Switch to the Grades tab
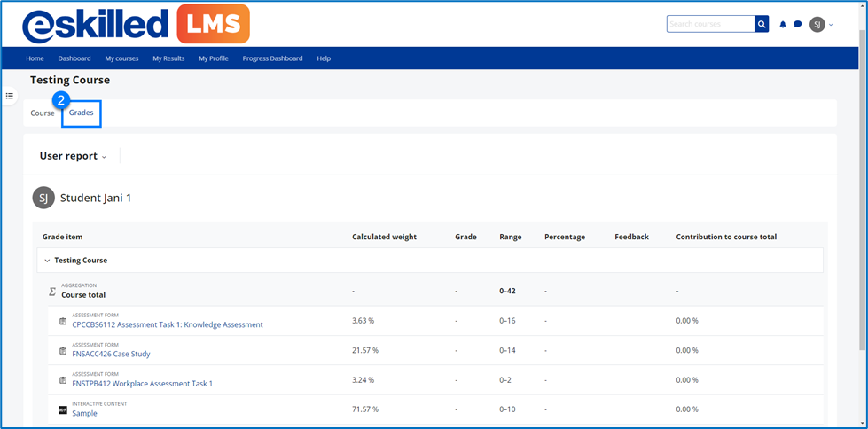Viewport: 868px width, 429px height. point(82,113)
